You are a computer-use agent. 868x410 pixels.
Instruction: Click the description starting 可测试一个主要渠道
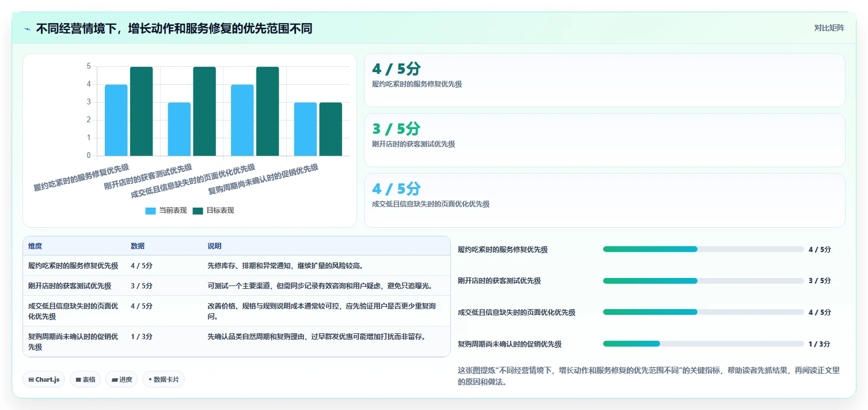click(320, 286)
